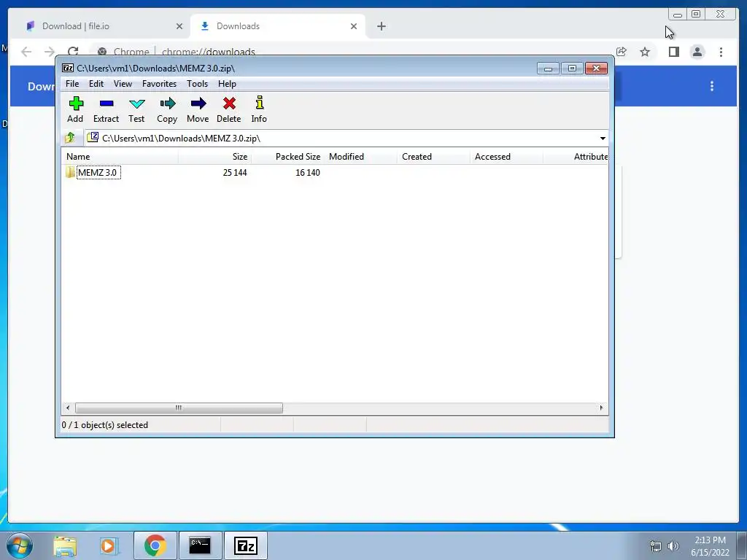
Task: Click the Chrome reload page icon
Action: [x=73, y=52]
